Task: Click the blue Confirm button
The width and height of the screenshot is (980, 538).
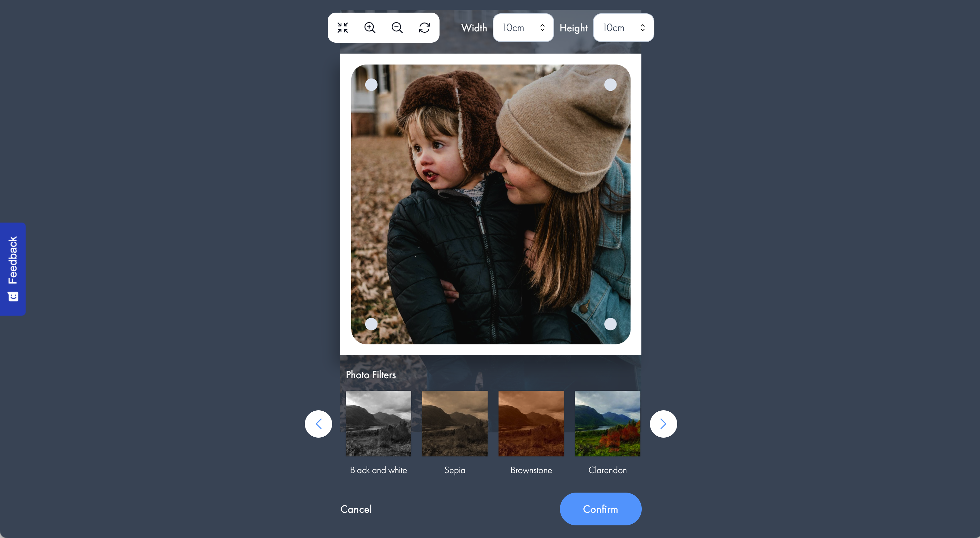Action: point(600,509)
